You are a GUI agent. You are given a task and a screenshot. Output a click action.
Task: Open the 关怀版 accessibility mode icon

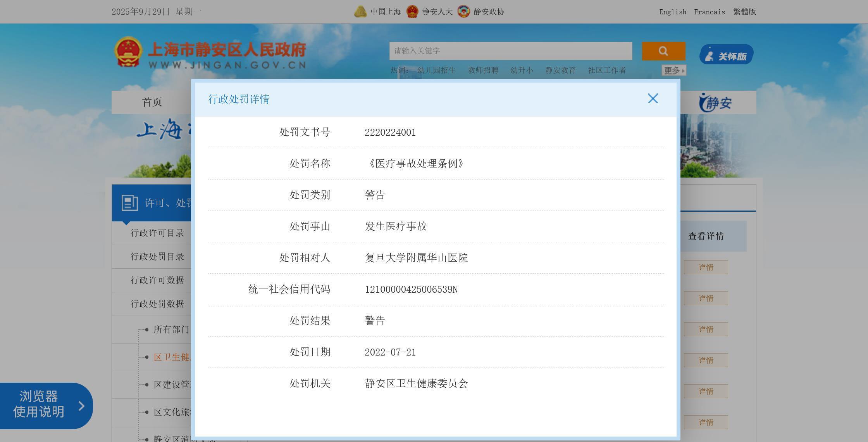(x=726, y=55)
